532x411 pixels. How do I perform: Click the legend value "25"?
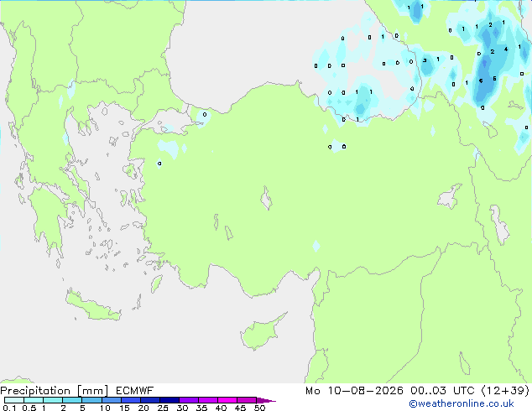pos(163,408)
